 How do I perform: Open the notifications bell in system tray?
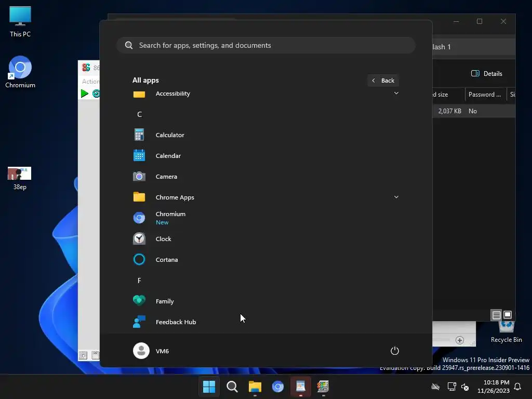pyautogui.click(x=518, y=387)
